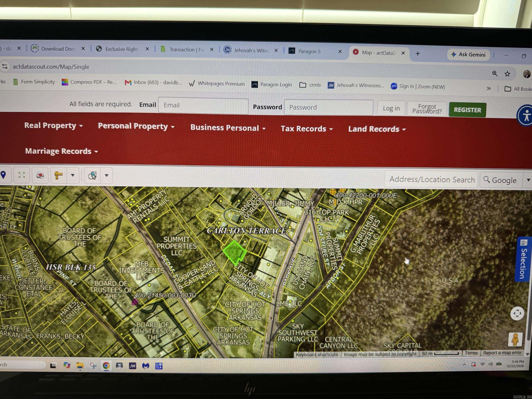Click the Report a map error link
Screen dimensions: 532x399
click(502, 353)
